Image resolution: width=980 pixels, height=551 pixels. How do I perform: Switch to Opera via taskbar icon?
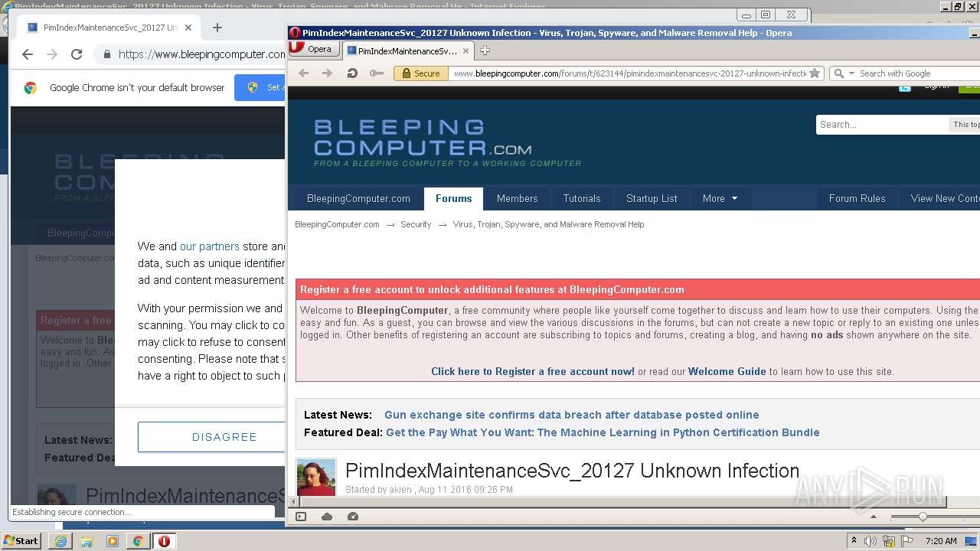[x=164, y=541]
